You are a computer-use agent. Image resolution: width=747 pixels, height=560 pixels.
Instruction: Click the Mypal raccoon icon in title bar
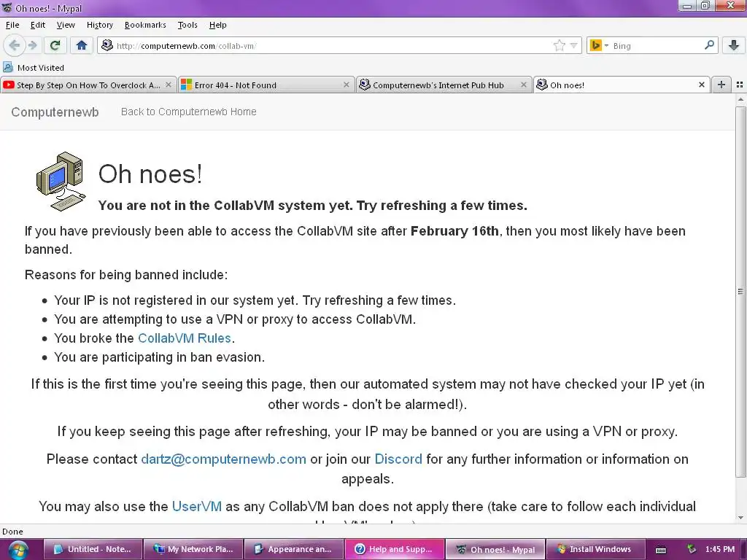[x=7, y=7]
